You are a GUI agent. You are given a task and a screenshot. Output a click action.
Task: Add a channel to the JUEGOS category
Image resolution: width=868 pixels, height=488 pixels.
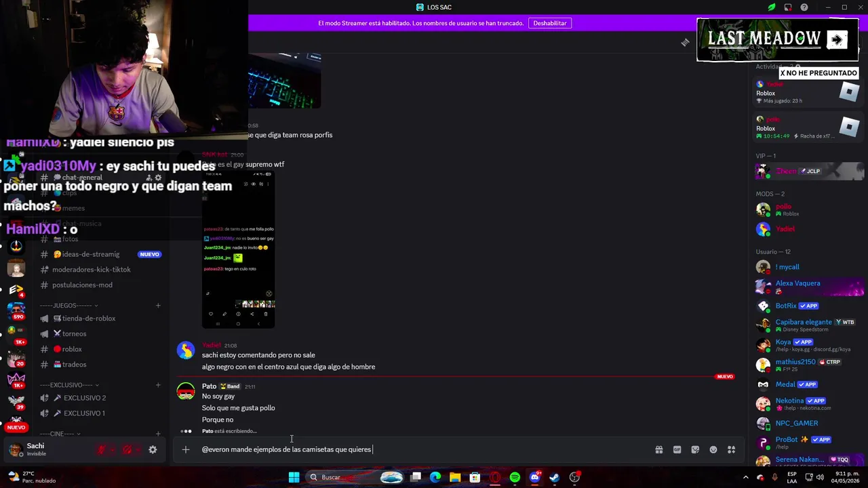158,306
